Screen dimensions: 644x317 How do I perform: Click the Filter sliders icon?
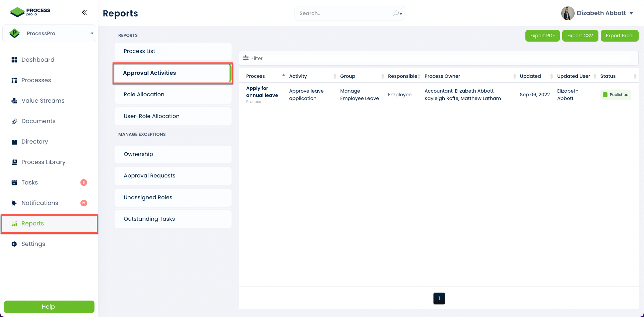(246, 58)
